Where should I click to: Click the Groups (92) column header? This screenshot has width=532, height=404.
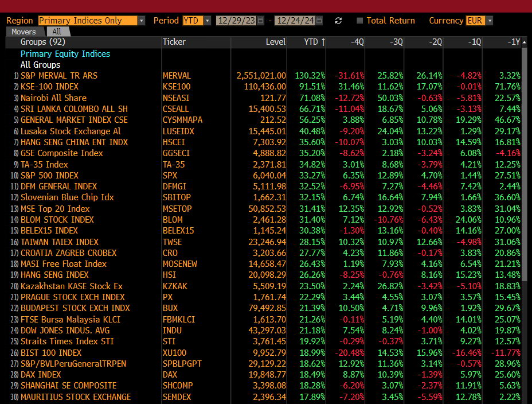pos(43,42)
